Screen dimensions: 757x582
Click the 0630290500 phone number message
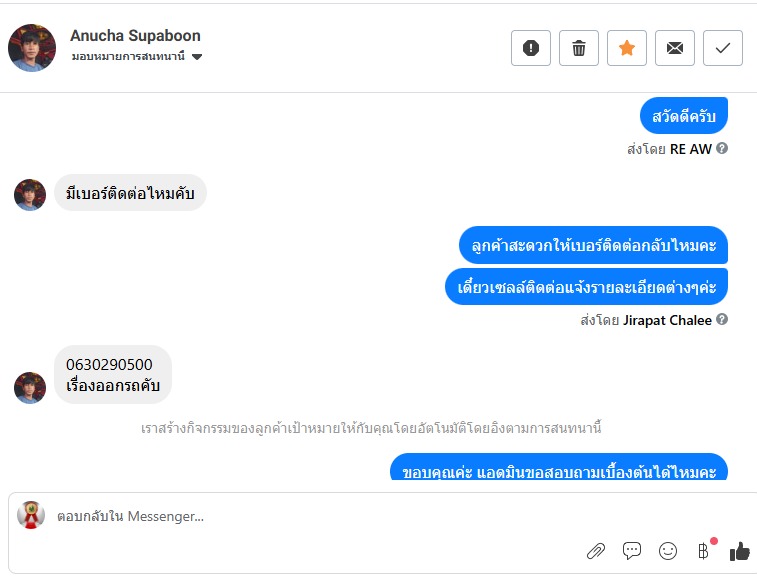tap(109, 364)
